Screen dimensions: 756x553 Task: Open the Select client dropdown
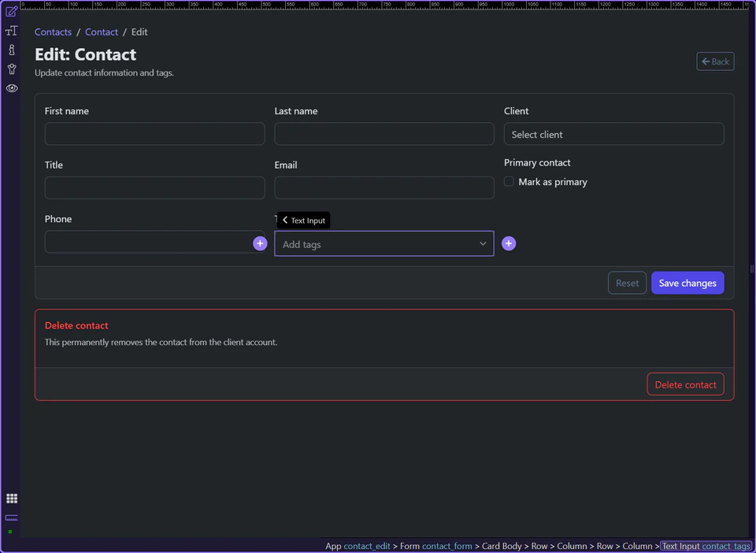click(613, 134)
